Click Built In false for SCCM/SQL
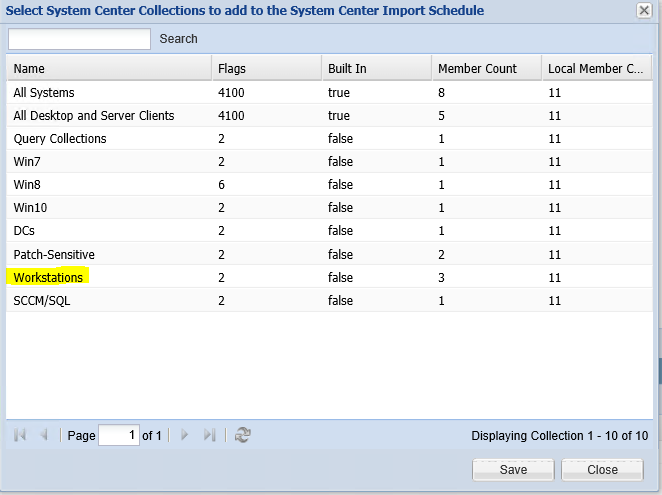This screenshot has height=495, width=662. [x=340, y=300]
